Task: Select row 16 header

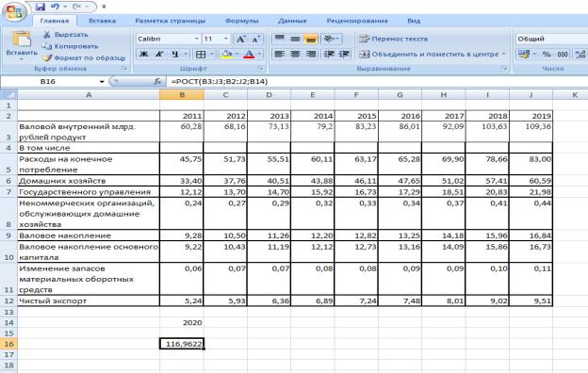Action: coord(8,344)
